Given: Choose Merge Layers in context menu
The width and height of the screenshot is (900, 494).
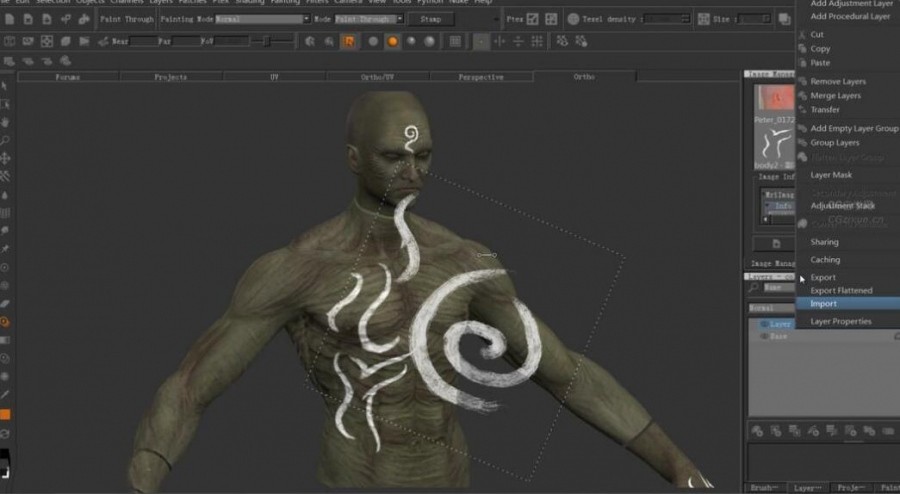Looking at the screenshot, I should (x=835, y=96).
